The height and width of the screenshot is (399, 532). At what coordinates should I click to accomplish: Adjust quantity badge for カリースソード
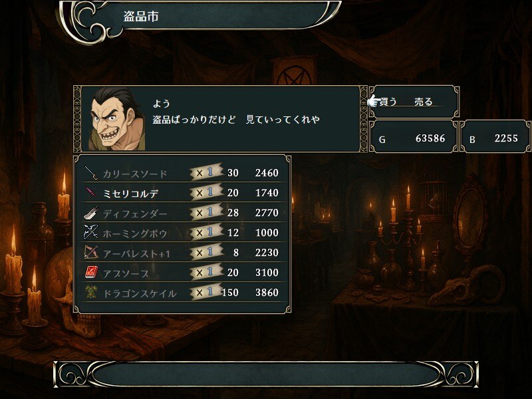click(206, 172)
